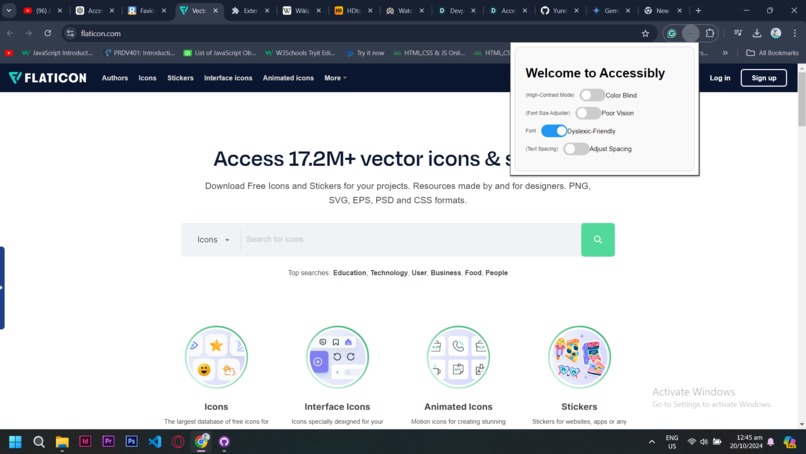The image size is (806, 454).
Task: Click the Flaticon logo
Action: click(48, 78)
